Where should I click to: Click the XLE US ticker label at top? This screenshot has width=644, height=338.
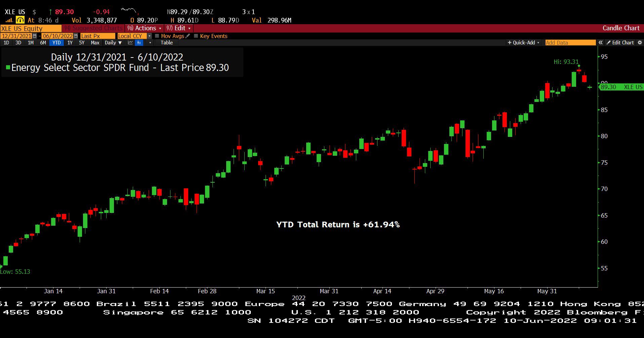[x=15, y=12]
